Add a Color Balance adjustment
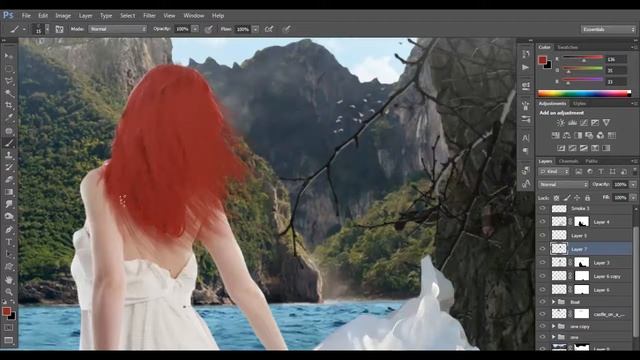Screen dimensions: 640x360 tap(567, 135)
